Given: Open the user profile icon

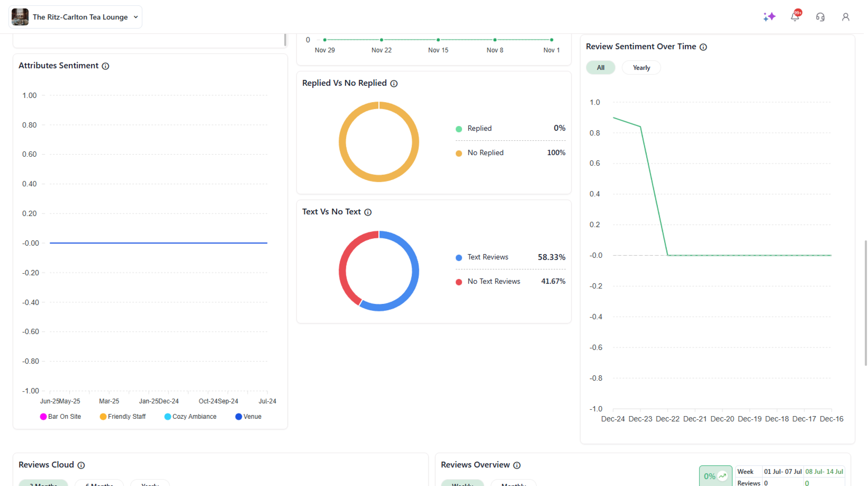Looking at the screenshot, I should click(x=845, y=17).
